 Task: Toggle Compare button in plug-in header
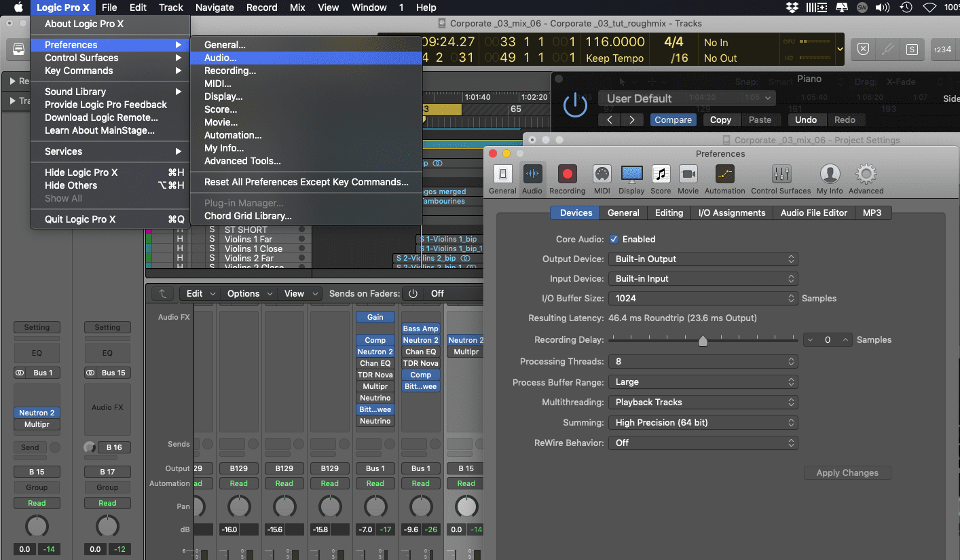[x=673, y=119]
